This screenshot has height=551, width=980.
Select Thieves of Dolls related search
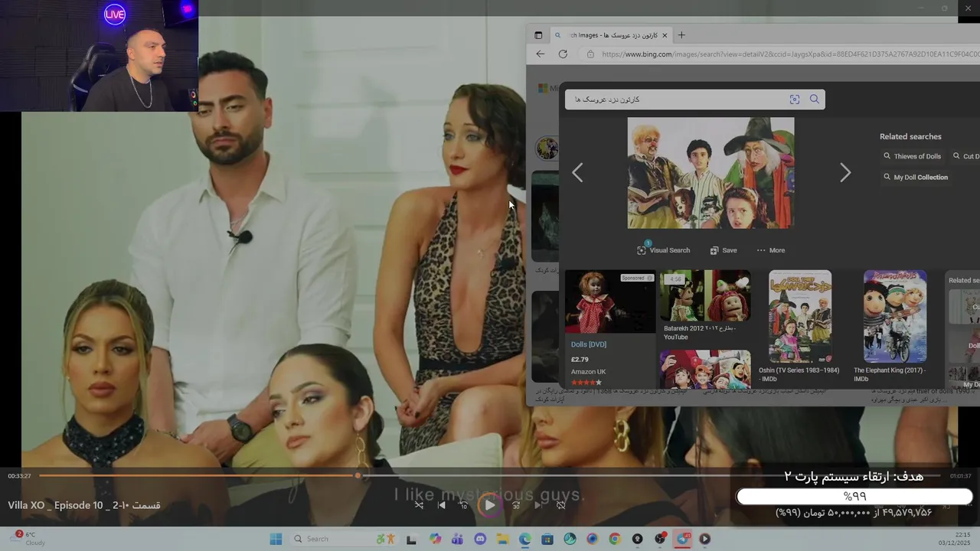(912, 156)
